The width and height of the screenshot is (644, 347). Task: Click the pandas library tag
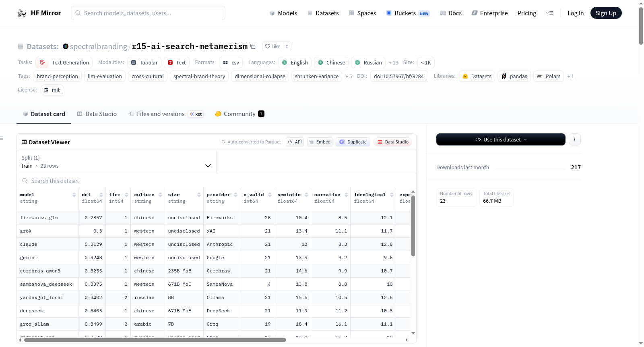point(514,76)
